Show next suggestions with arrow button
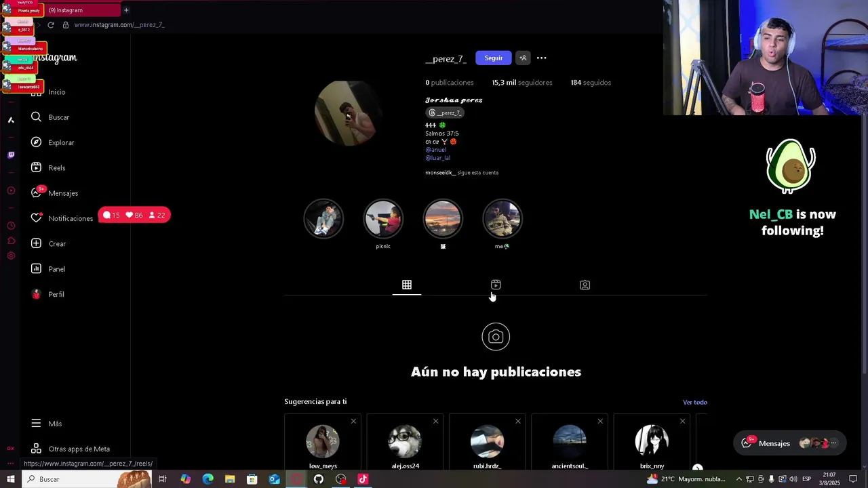The width and height of the screenshot is (868, 488). click(697, 468)
